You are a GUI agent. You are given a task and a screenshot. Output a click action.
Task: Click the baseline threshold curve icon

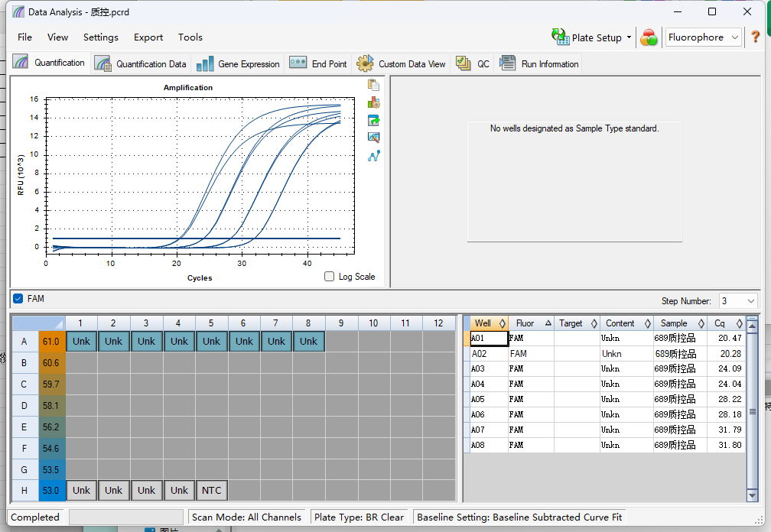point(373,156)
